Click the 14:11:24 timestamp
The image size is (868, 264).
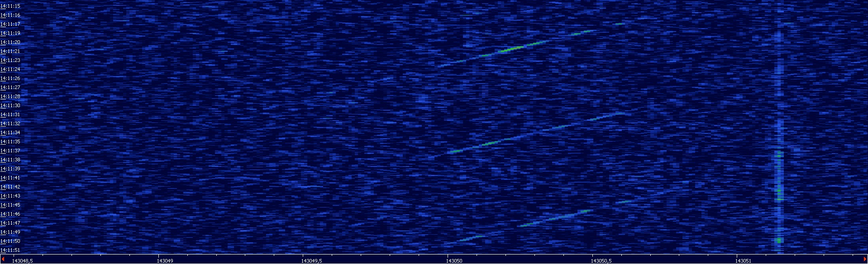(x=10, y=69)
